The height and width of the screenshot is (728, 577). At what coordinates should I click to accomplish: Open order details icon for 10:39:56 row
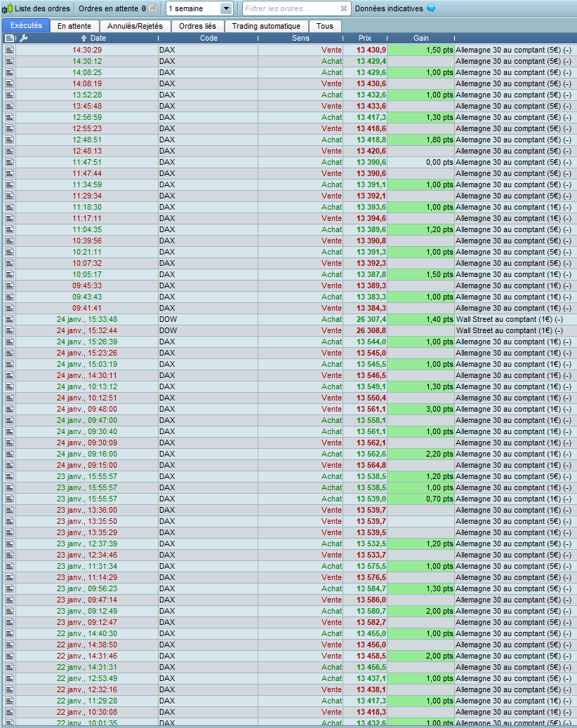point(10,241)
